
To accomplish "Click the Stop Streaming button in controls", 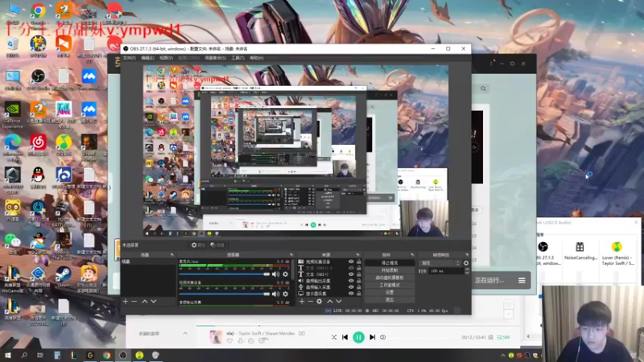I will point(390,263).
